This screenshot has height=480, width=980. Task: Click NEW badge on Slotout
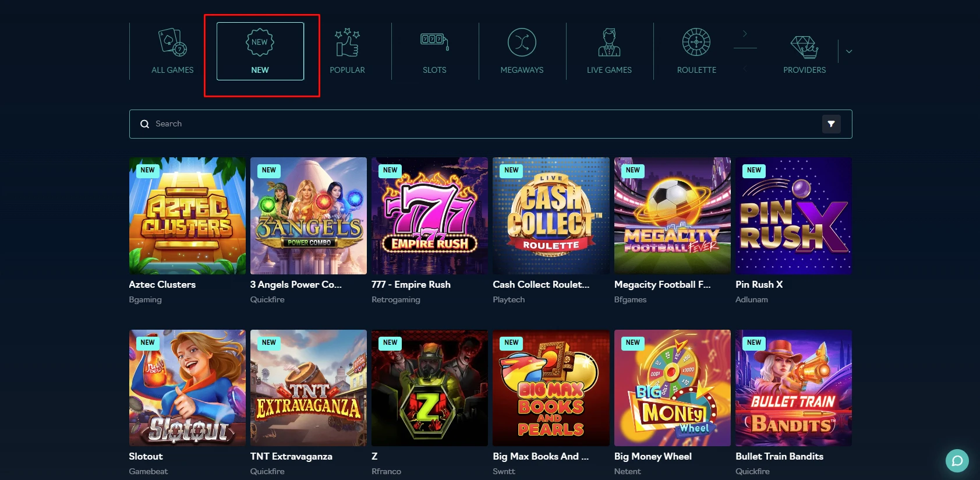[148, 343]
